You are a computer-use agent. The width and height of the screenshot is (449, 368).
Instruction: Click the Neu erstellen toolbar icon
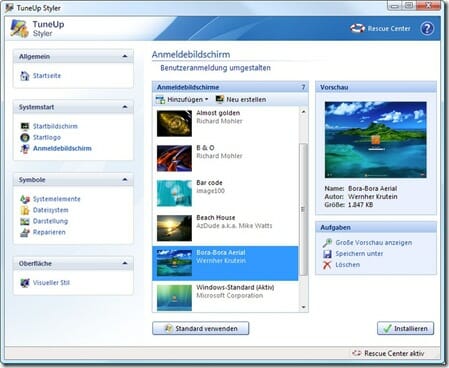(x=220, y=99)
